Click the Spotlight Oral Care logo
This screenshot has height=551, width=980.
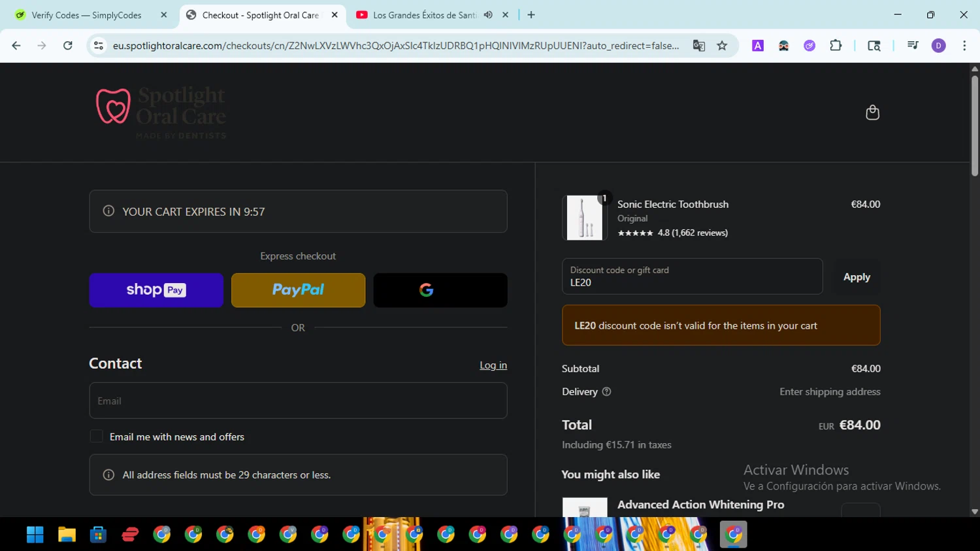click(x=161, y=112)
